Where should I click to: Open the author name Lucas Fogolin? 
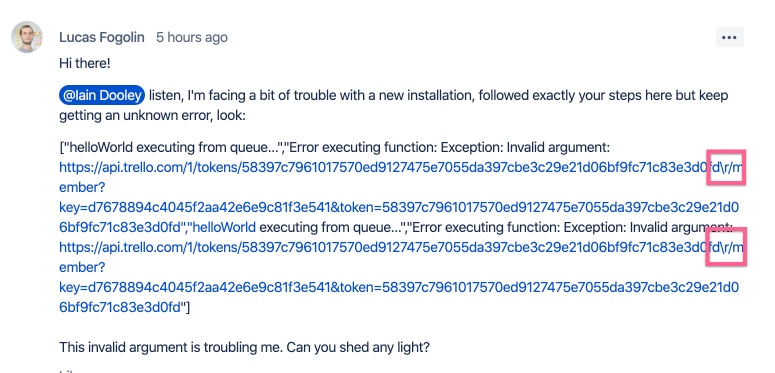[102, 38]
